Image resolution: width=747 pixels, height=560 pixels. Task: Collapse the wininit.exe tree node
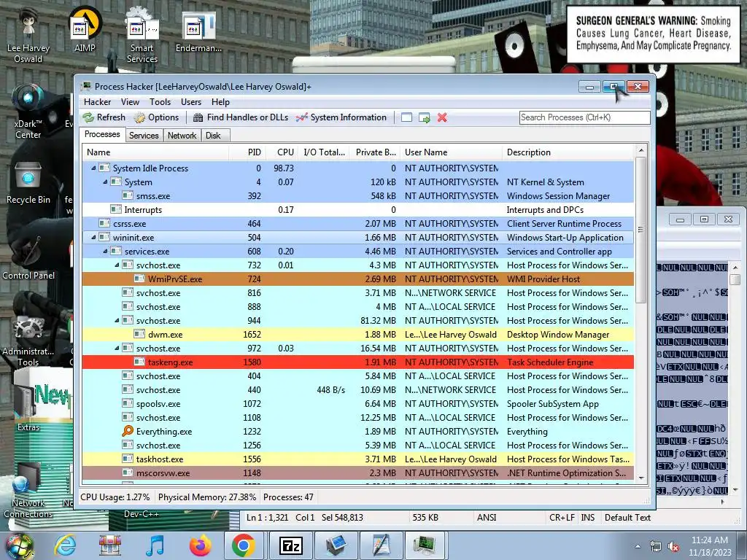point(93,237)
